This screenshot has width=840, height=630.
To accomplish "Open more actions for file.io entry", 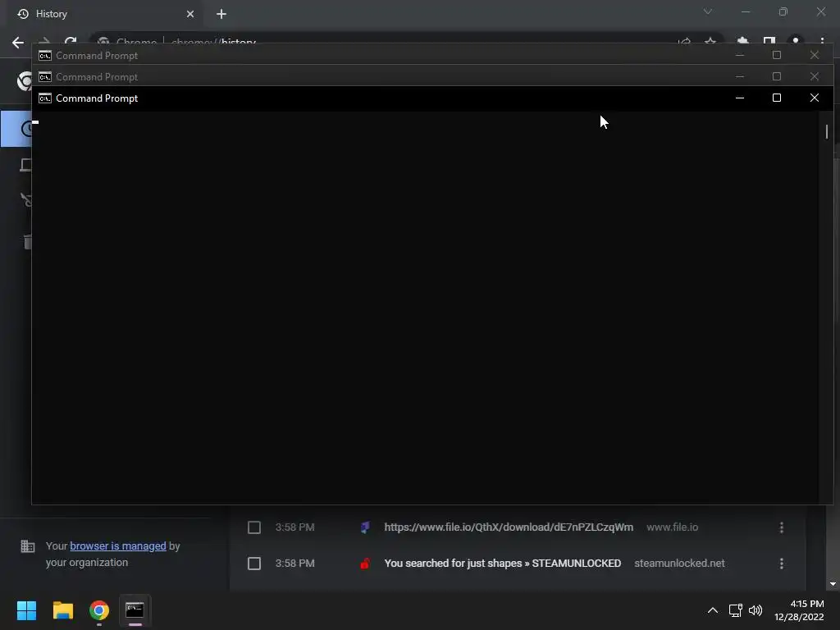I will (782, 527).
